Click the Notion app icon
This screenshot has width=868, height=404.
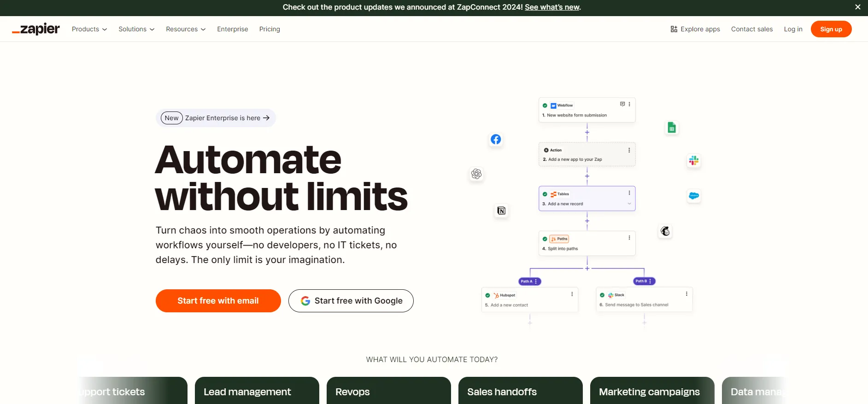(x=501, y=211)
